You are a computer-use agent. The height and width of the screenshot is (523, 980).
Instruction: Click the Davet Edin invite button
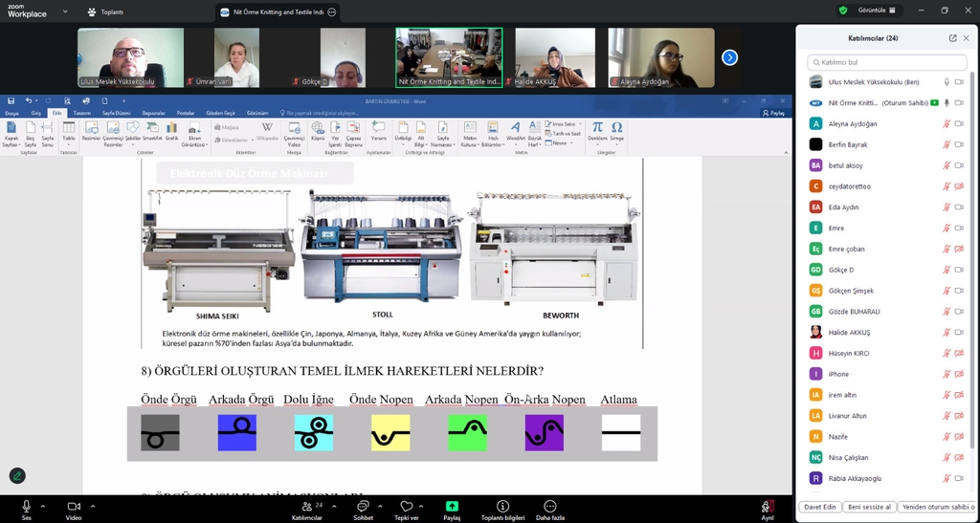click(x=819, y=507)
